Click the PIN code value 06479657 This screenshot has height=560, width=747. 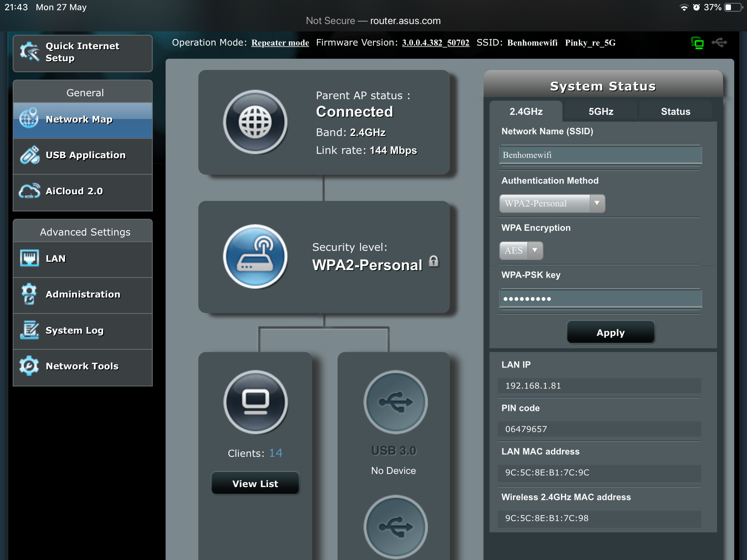[x=526, y=429]
